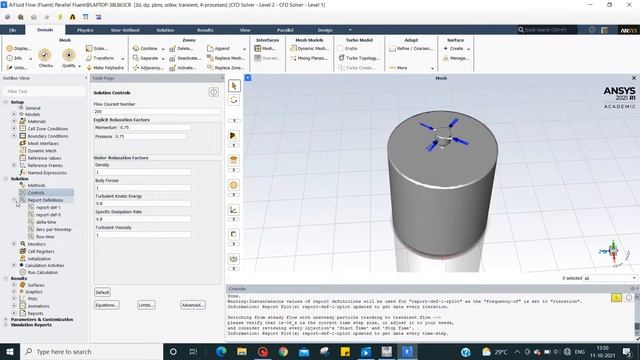640x360 pixels.
Task: Switch to the Solution ribbon tab
Action: coord(165,30)
